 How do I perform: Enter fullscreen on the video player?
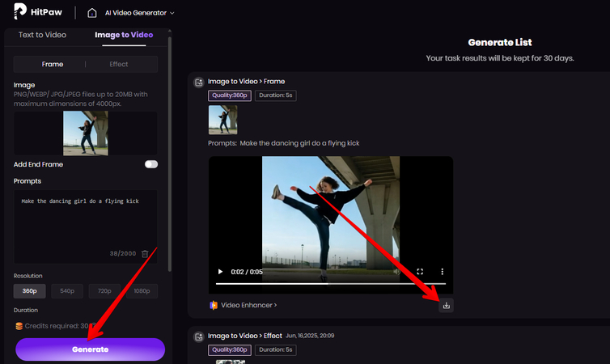pos(420,272)
